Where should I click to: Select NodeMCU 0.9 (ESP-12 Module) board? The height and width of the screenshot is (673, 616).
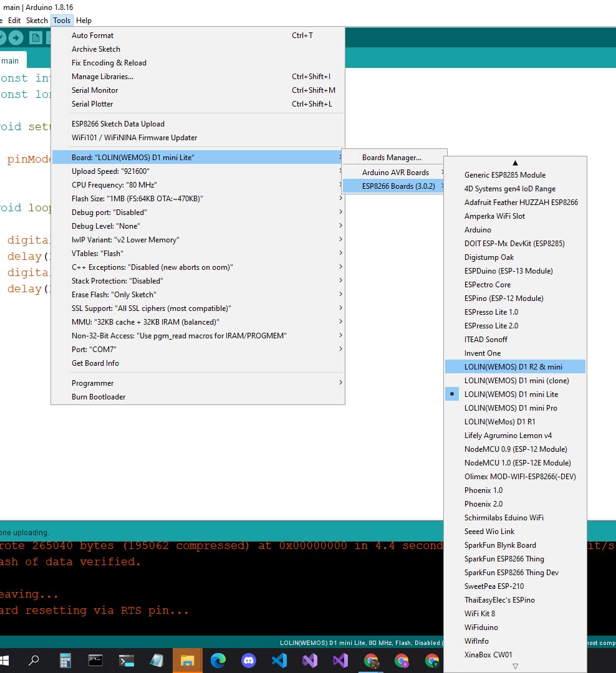(515, 449)
